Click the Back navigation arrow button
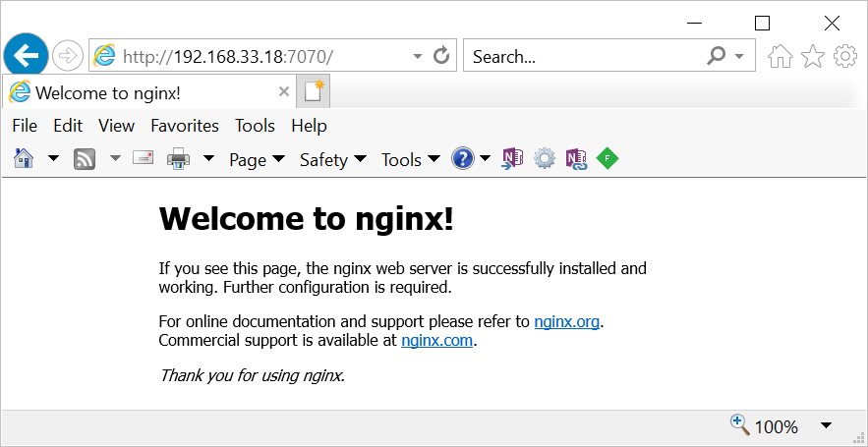The image size is (868, 447). click(x=25, y=56)
